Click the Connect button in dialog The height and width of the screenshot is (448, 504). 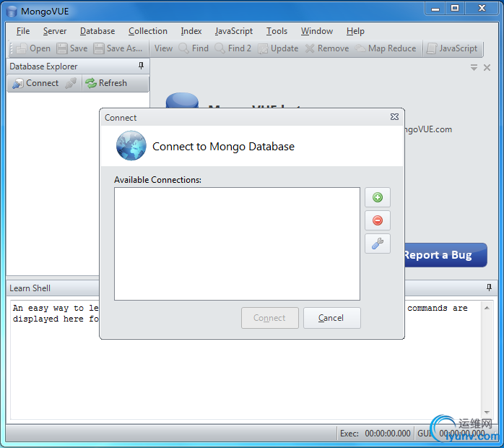click(269, 318)
